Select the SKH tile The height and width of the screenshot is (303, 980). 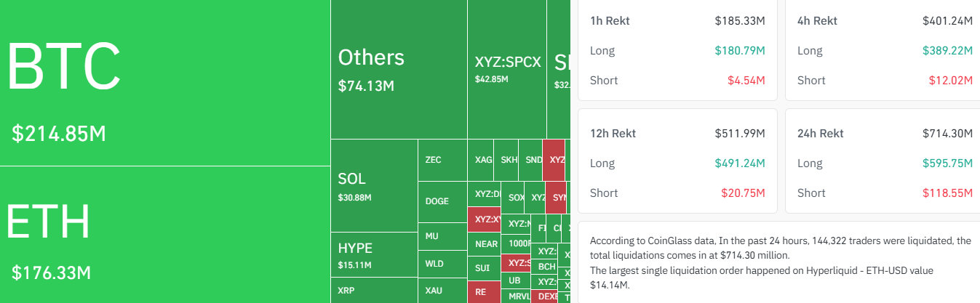click(x=506, y=160)
